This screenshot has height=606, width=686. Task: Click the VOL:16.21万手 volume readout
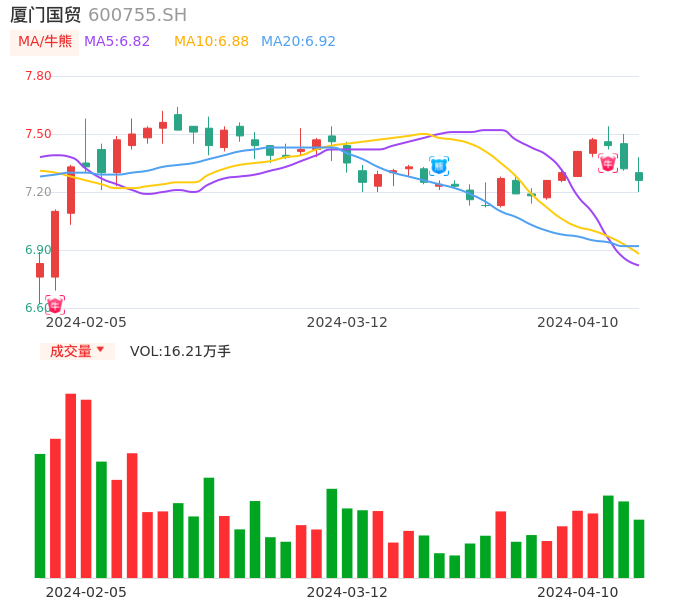(180, 351)
